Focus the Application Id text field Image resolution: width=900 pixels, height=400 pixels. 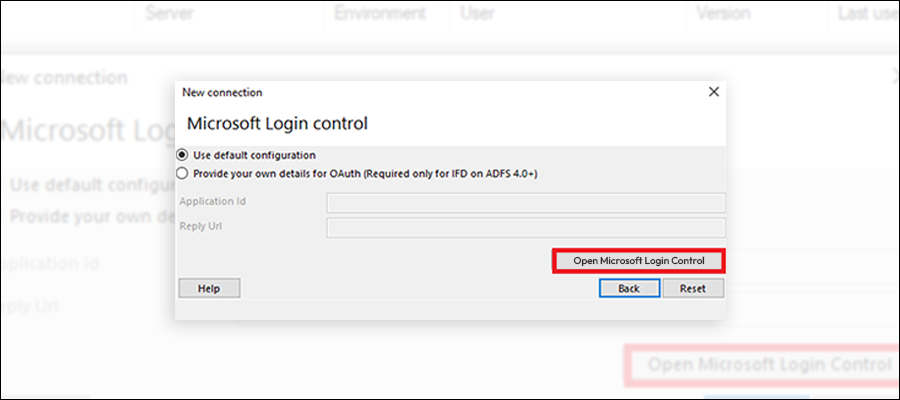(526, 203)
